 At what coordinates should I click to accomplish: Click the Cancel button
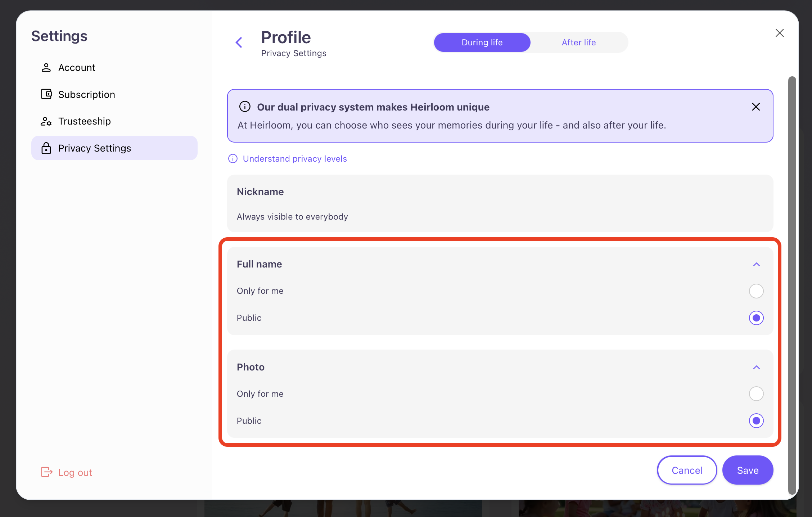click(687, 470)
